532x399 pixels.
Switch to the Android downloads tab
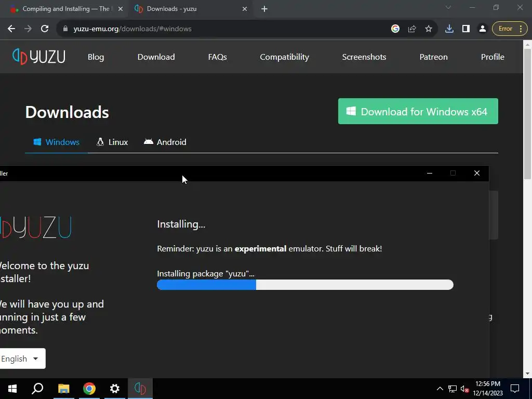[x=165, y=142]
